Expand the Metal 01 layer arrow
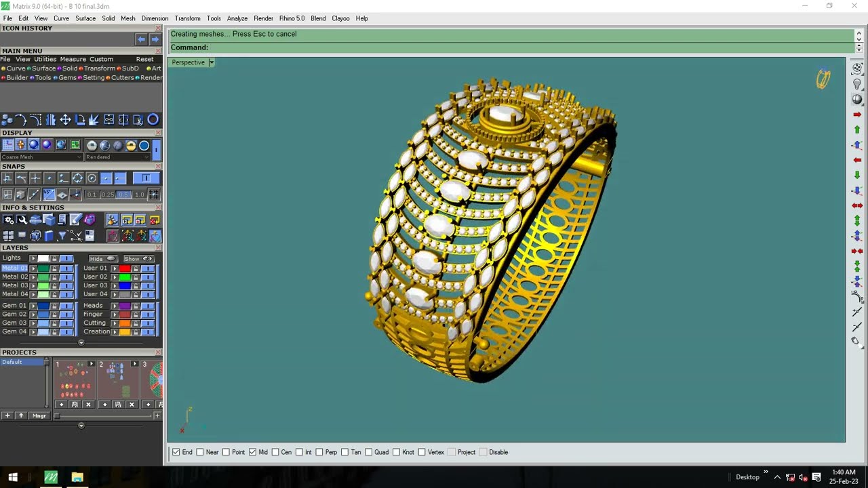Screen dimensions: 868x488 coord(33,268)
